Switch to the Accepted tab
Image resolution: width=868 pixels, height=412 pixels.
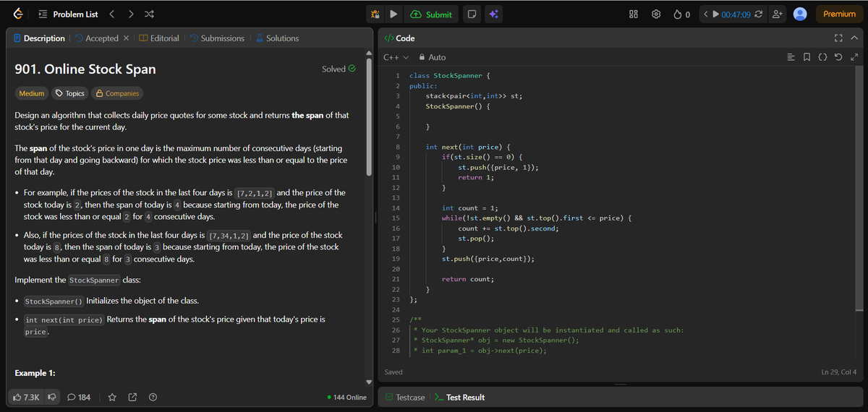(97, 38)
